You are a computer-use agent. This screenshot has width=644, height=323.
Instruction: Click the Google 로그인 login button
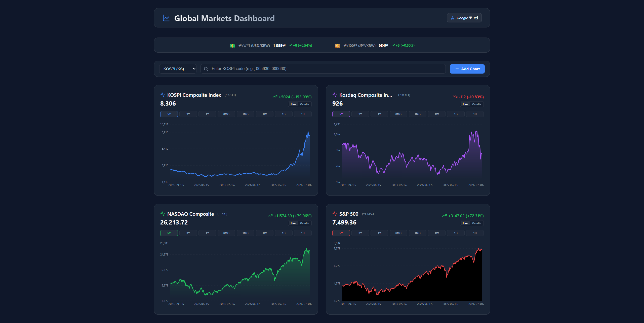coord(464,18)
